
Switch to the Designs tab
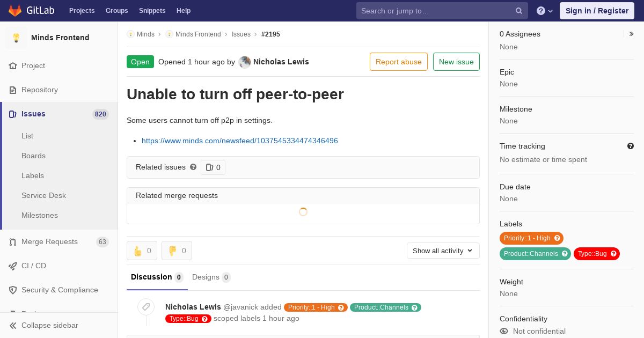[x=211, y=277]
